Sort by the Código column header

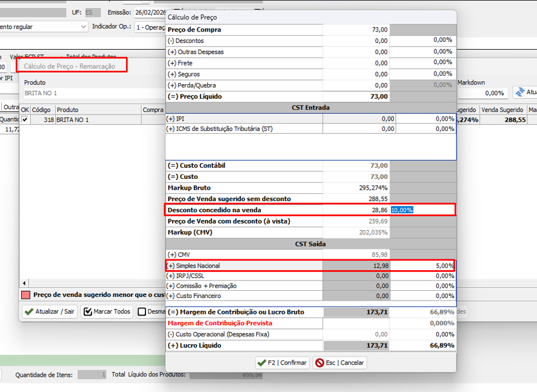[42, 110]
